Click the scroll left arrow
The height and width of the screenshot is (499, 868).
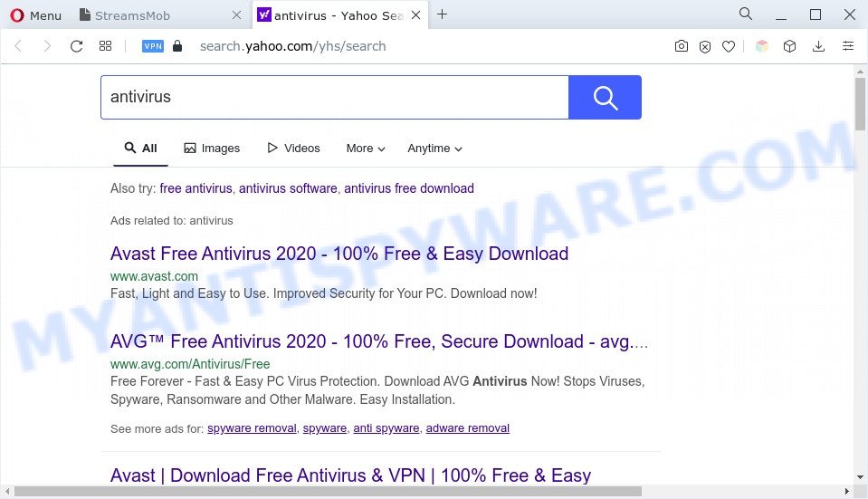click(6, 491)
